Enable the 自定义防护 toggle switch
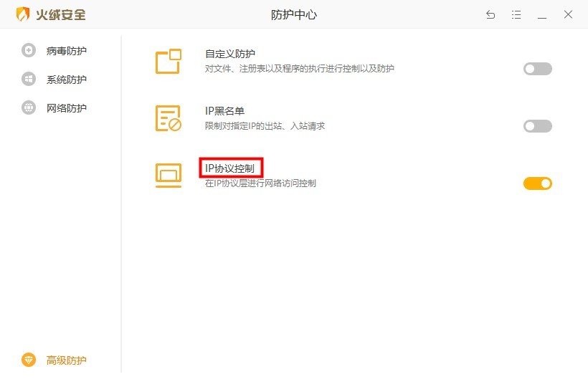Screen dimensions: 588x387 [537, 69]
